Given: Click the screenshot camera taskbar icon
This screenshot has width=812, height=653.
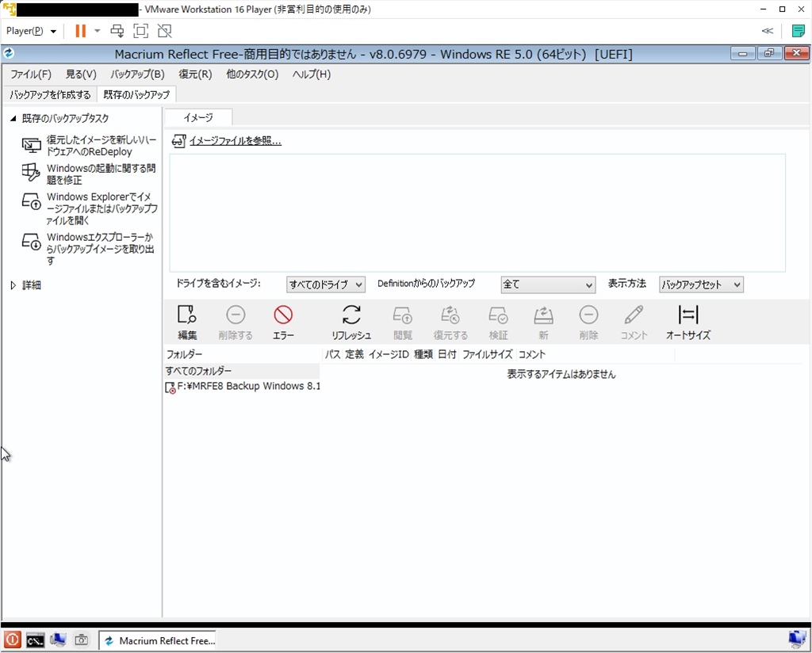Looking at the screenshot, I should (x=82, y=640).
